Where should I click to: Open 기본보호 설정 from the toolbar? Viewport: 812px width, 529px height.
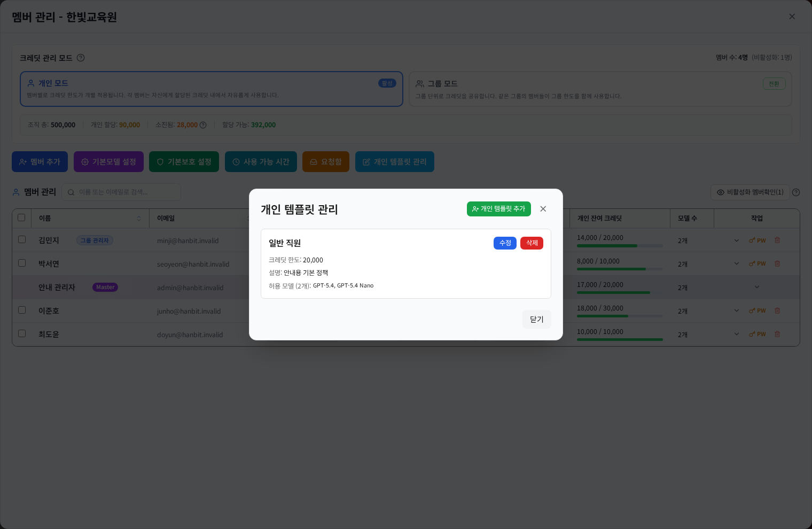tap(184, 162)
